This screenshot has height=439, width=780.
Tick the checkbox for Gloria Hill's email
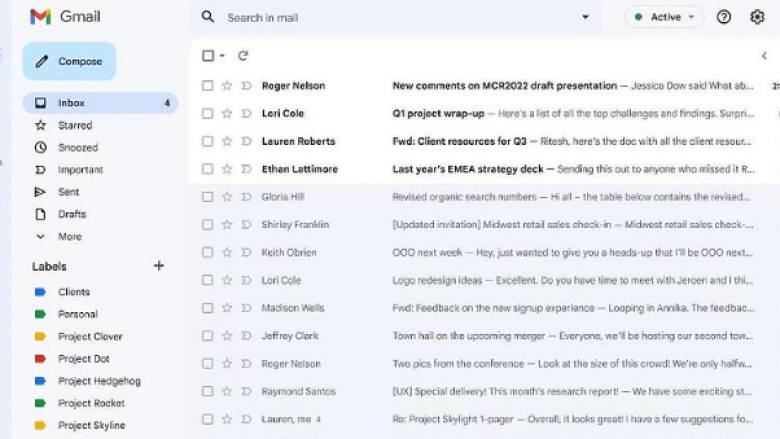pos(208,197)
